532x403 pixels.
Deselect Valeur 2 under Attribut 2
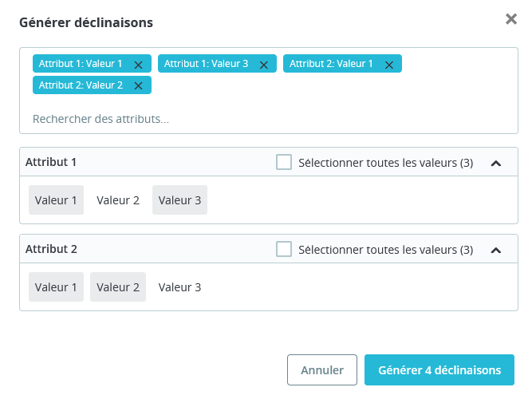point(118,287)
